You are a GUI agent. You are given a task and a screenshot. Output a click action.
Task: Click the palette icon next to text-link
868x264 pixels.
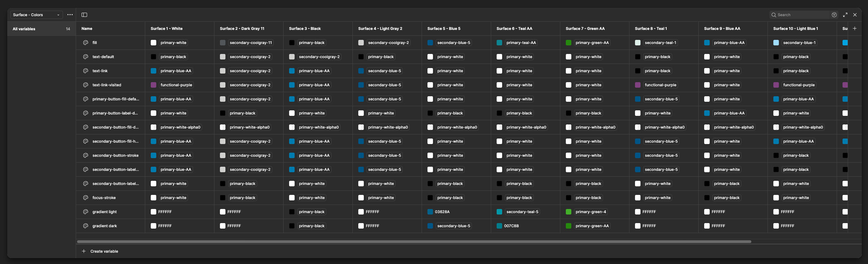tap(86, 71)
